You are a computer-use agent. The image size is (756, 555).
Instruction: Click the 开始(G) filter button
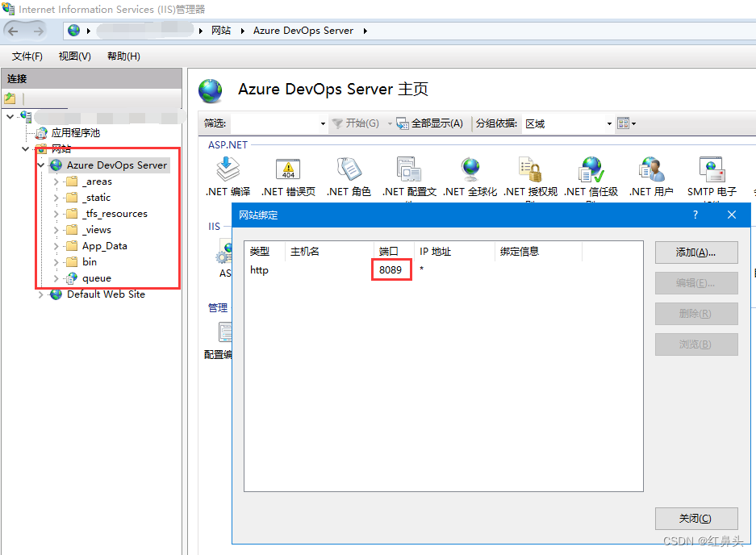pyautogui.click(x=356, y=123)
